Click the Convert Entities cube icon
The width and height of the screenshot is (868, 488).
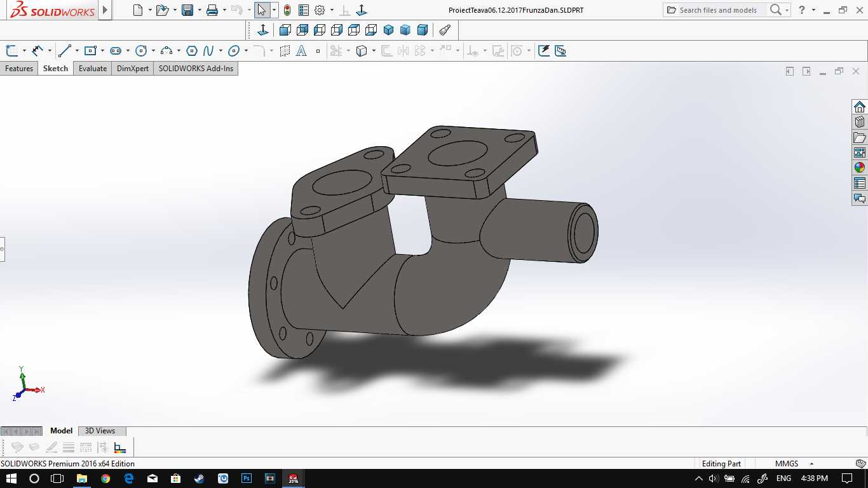tap(362, 51)
